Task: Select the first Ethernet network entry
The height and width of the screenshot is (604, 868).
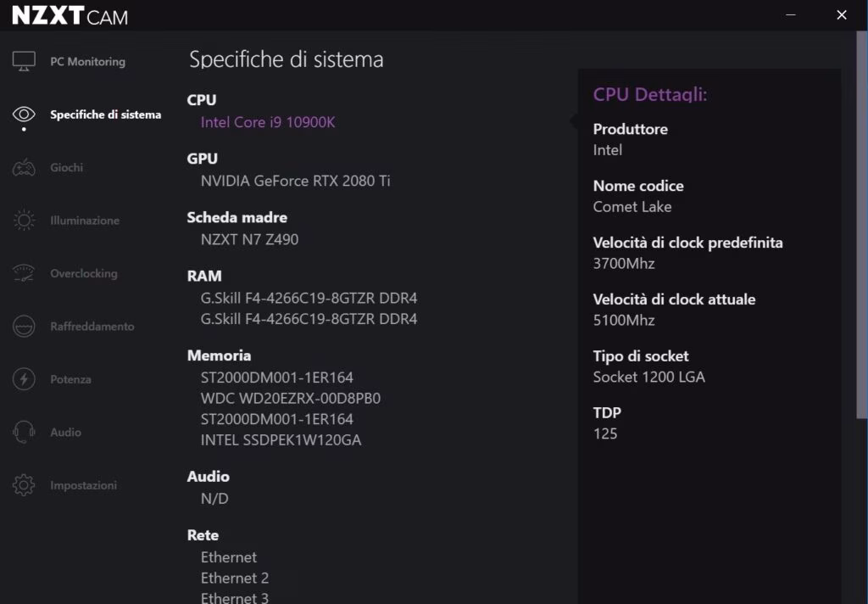Action: (229, 556)
